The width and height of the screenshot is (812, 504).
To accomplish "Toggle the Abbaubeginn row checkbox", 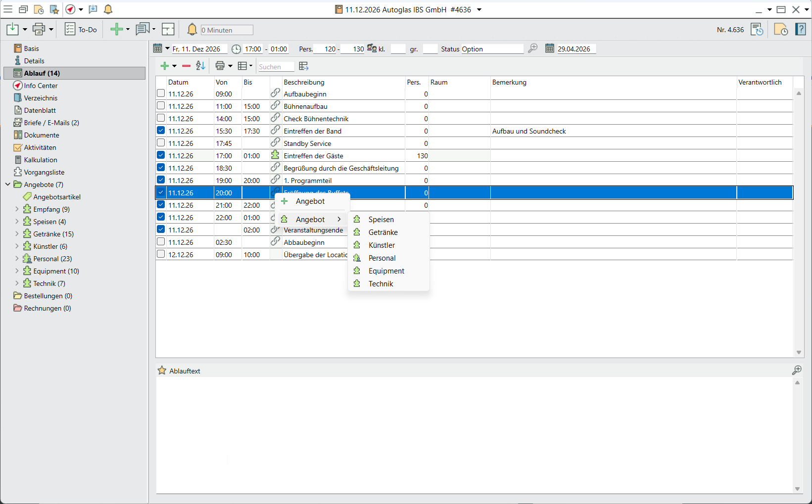I will click(x=161, y=242).
